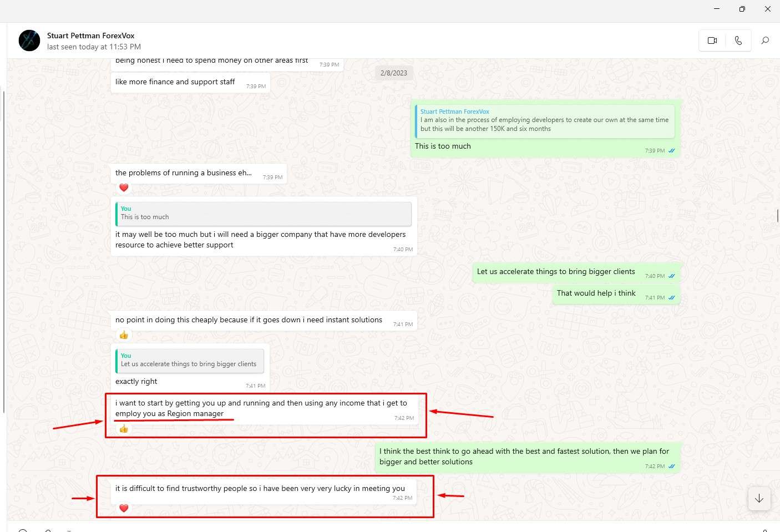Click 7:41 PM timestamp beside 'exactly right'

coord(255,386)
